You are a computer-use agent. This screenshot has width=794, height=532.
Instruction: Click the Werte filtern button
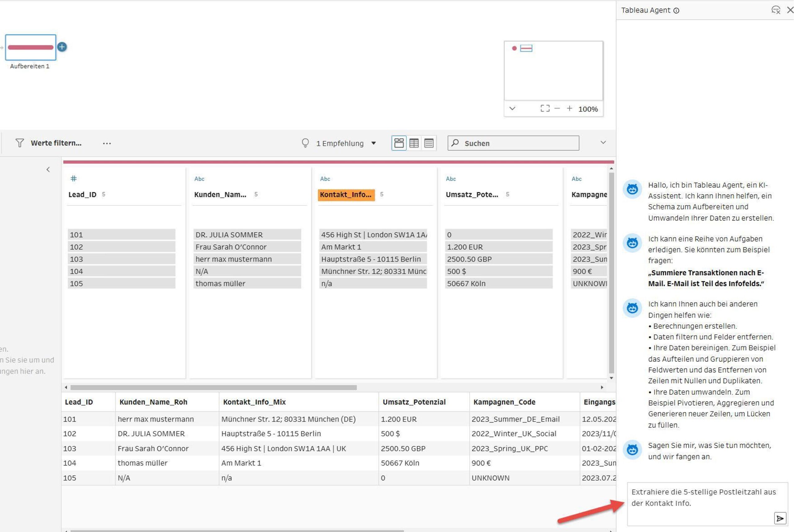click(56, 143)
